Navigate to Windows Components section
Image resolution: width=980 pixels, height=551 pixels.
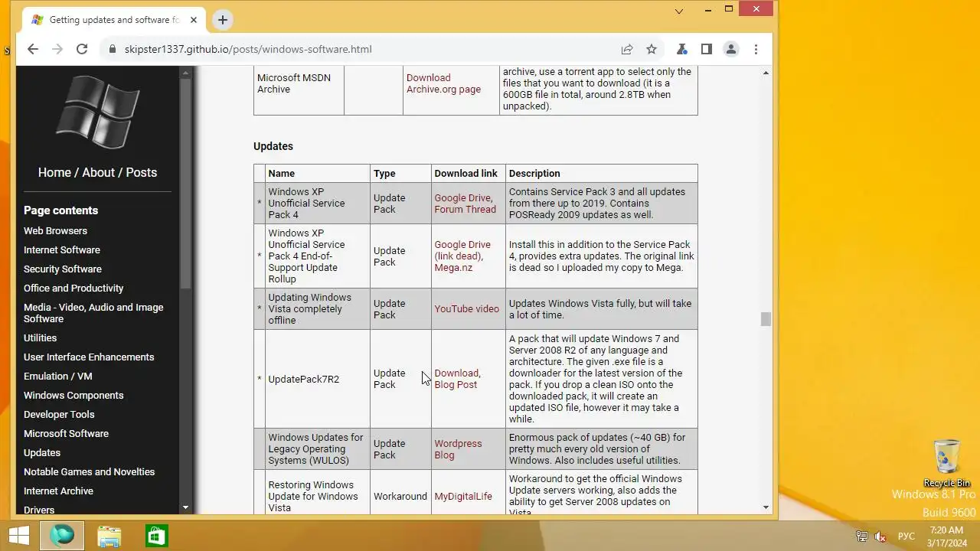click(x=73, y=395)
